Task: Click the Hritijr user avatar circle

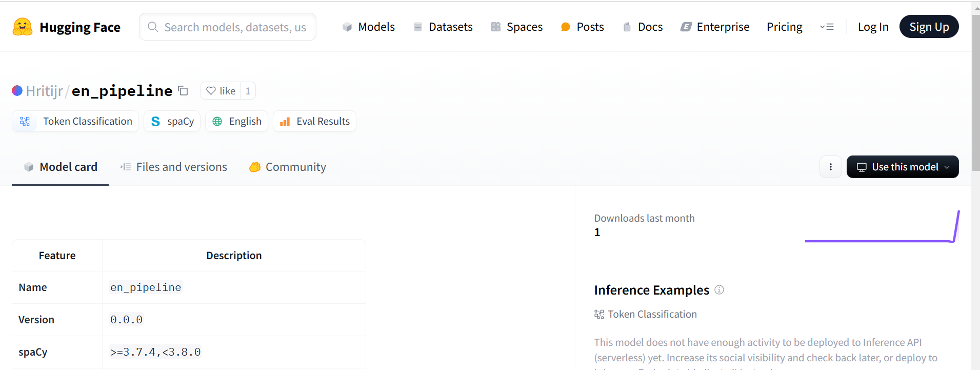Action: pyautogui.click(x=17, y=91)
